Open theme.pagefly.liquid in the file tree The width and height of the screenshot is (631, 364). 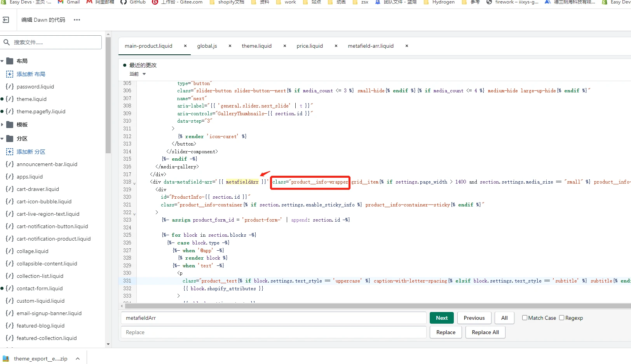coord(41,111)
